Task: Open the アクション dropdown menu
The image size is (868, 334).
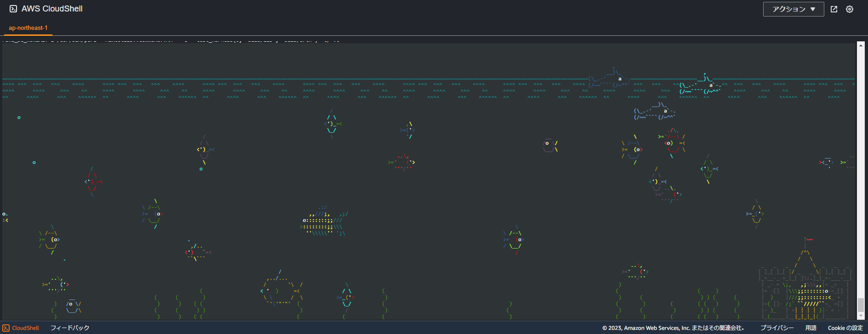Action: click(793, 9)
